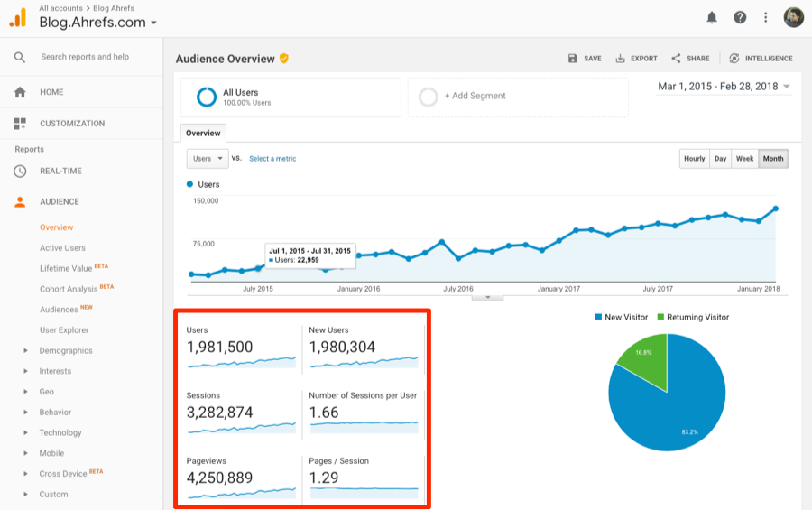
Task: Open the three-dot more options menu
Action: [x=766, y=17]
